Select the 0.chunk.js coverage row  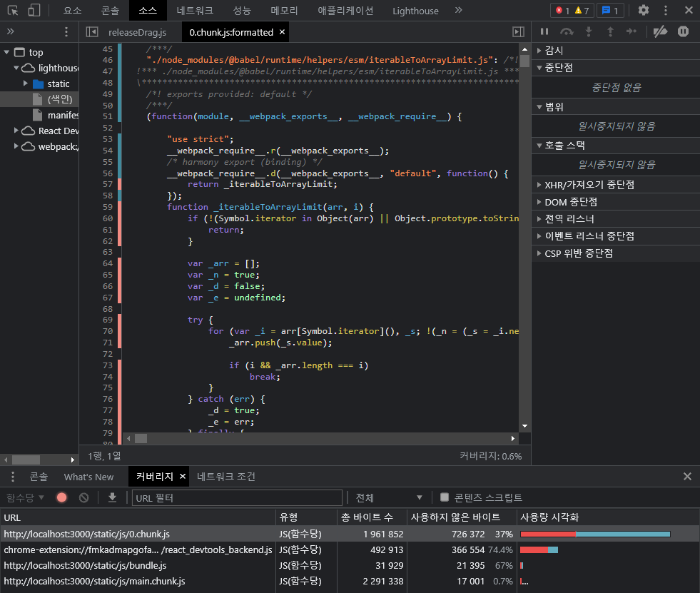click(x=350, y=534)
